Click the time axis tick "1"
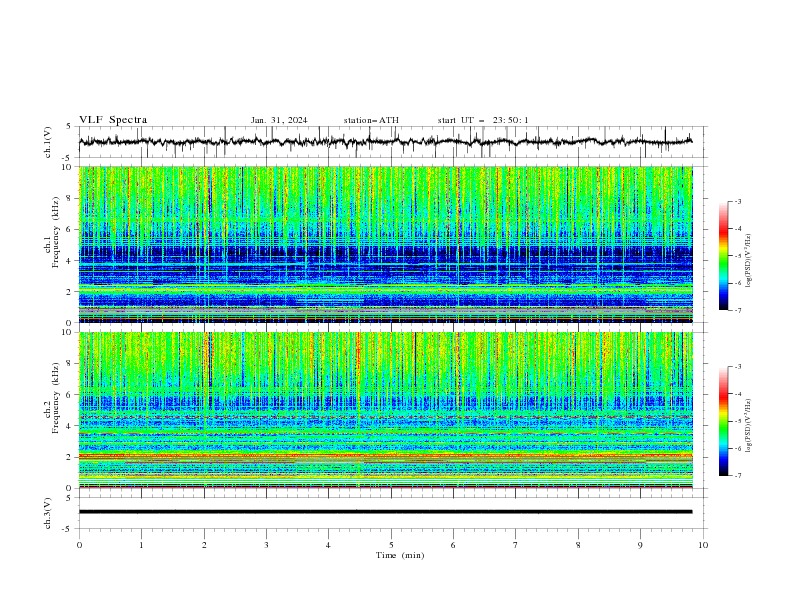Image resolution: width=792 pixels, height=612 pixels. (x=141, y=545)
